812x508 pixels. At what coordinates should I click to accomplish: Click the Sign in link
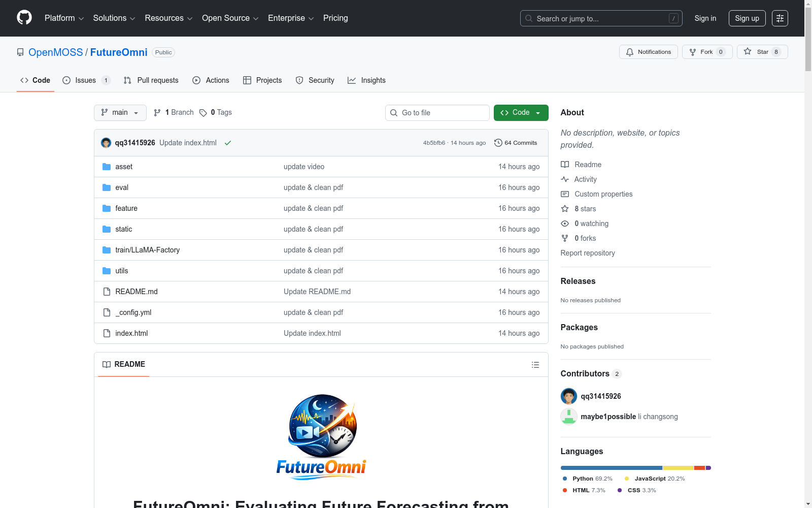tap(705, 18)
